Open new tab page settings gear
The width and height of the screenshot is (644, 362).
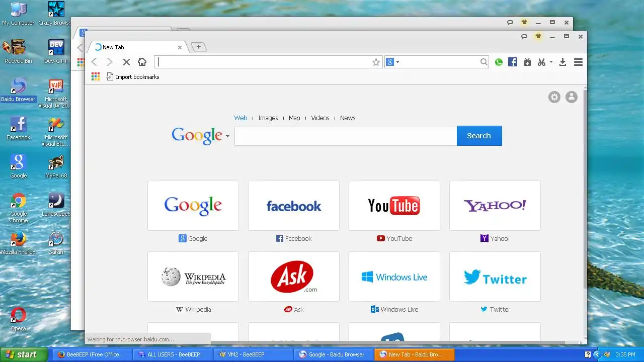(x=554, y=97)
